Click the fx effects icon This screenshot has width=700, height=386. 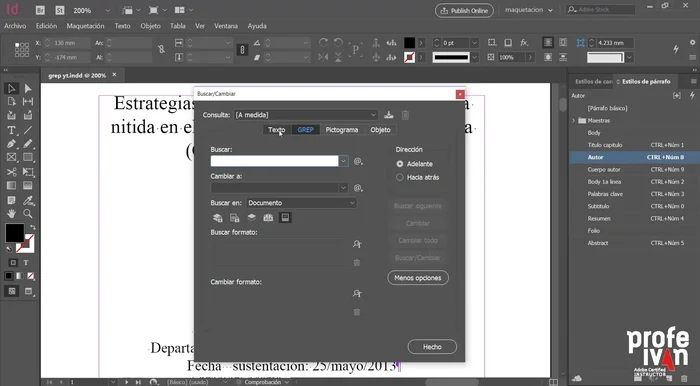click(524, 43)
